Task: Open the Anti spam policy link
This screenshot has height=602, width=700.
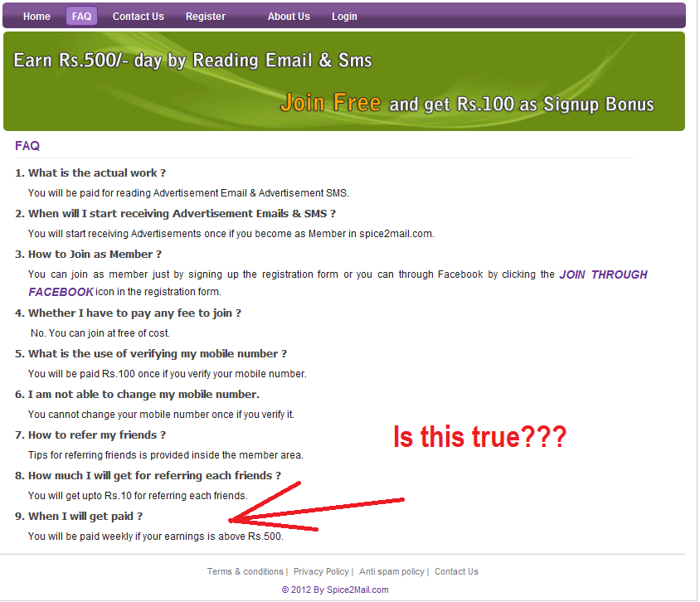Action: tap(391, 571)
